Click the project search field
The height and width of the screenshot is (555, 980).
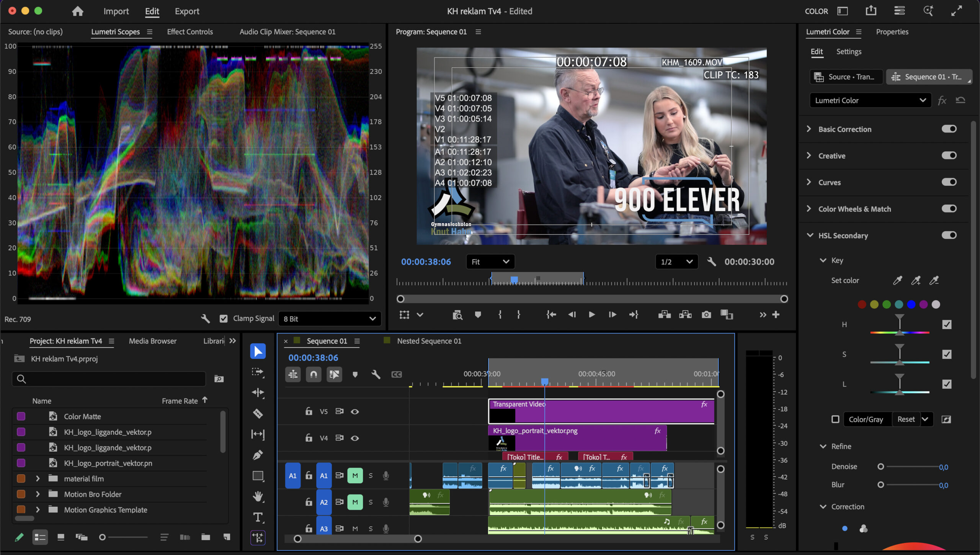click(x=109, y=379)
